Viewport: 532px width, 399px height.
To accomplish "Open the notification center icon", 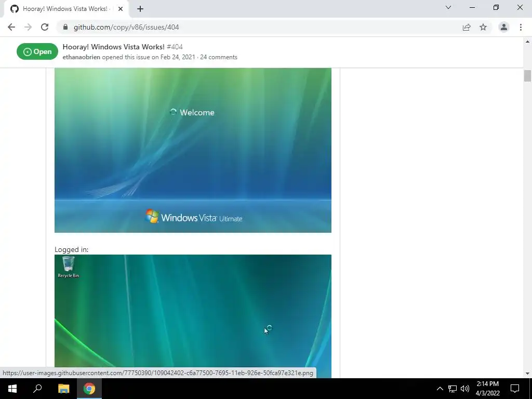I will [515, 389].
